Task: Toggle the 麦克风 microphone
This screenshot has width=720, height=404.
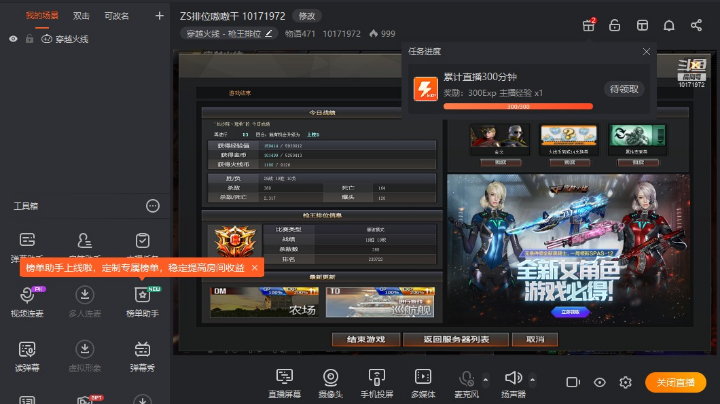Action: pyautogui.click(x=466, y=383)
